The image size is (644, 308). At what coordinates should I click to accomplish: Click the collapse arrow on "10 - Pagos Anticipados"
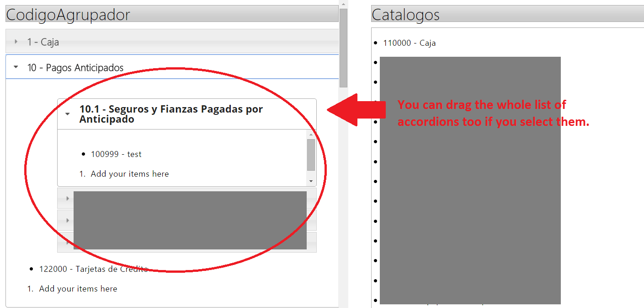click(x=15, y=67)
